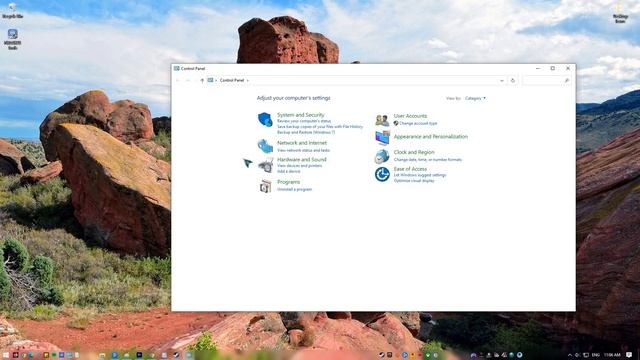Viewport: 640px width, 360px height.
Task: Open the View by Category dropdown
Action: point(475,98)
